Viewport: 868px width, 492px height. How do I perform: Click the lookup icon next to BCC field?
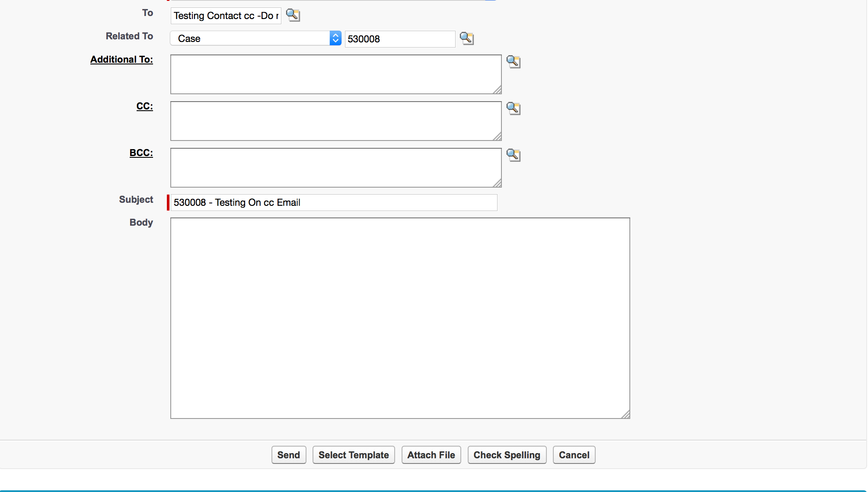coord(513,154)
